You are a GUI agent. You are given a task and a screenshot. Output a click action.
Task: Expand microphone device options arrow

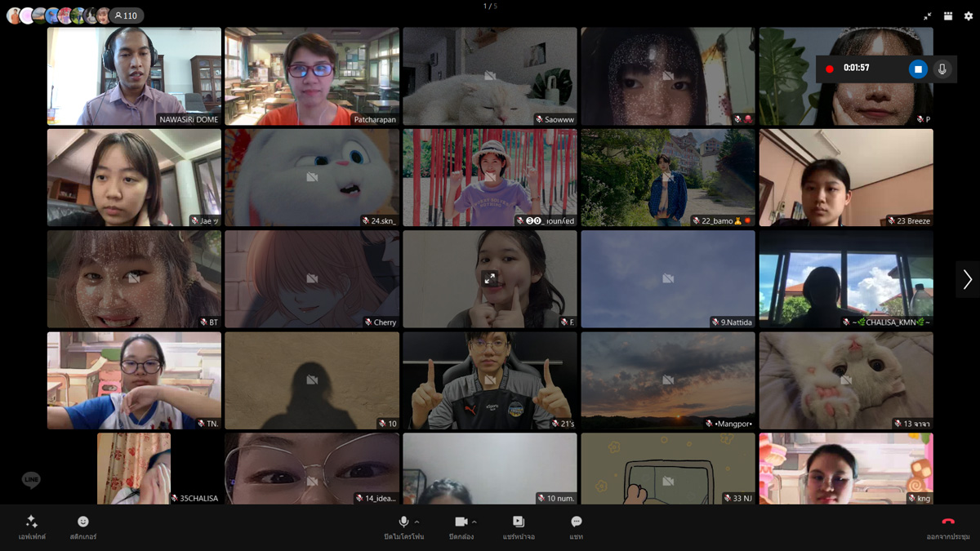click(417, 522)
